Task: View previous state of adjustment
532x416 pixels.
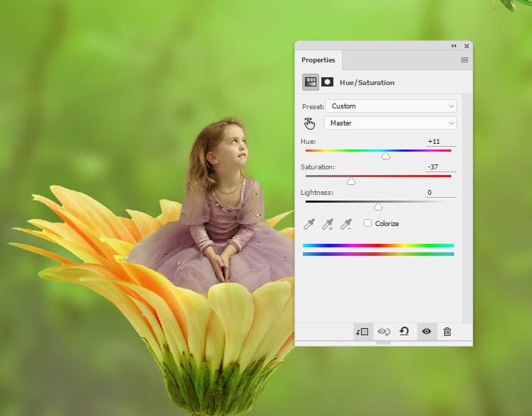Action: (x=384, y=332)
